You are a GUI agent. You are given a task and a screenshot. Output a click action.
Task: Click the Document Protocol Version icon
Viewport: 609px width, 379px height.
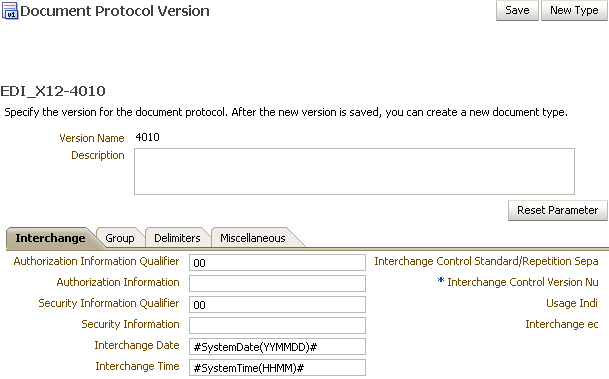[x=10, y=10]
